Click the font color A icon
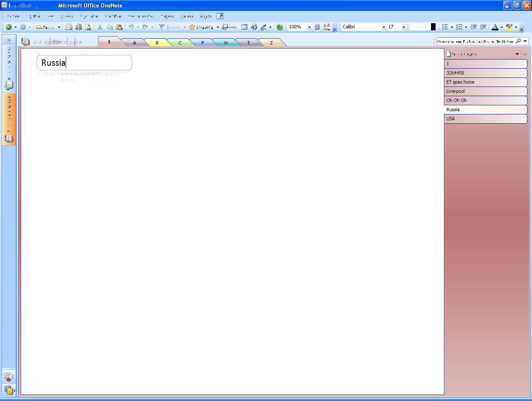 pyautogui.click(x=495, y=27)
